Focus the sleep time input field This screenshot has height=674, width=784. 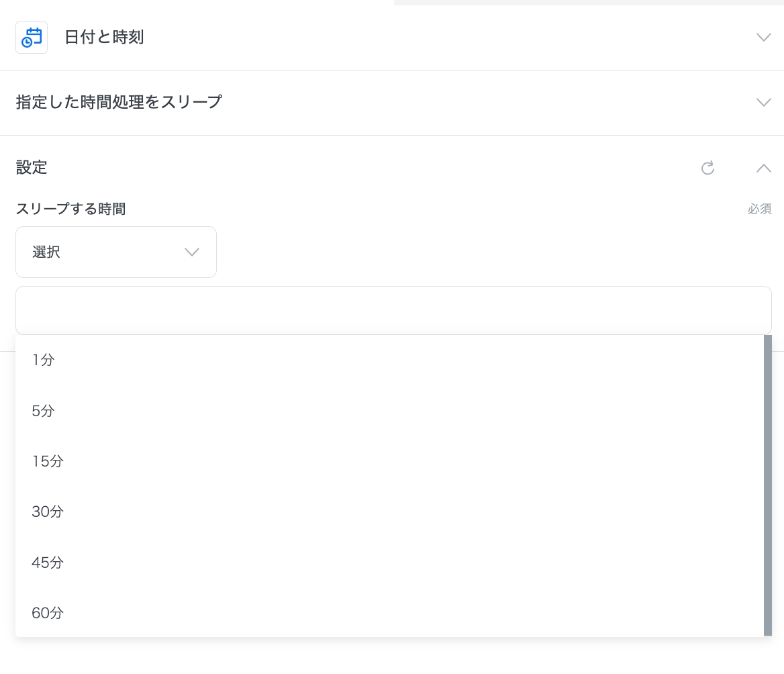[393, 310]
